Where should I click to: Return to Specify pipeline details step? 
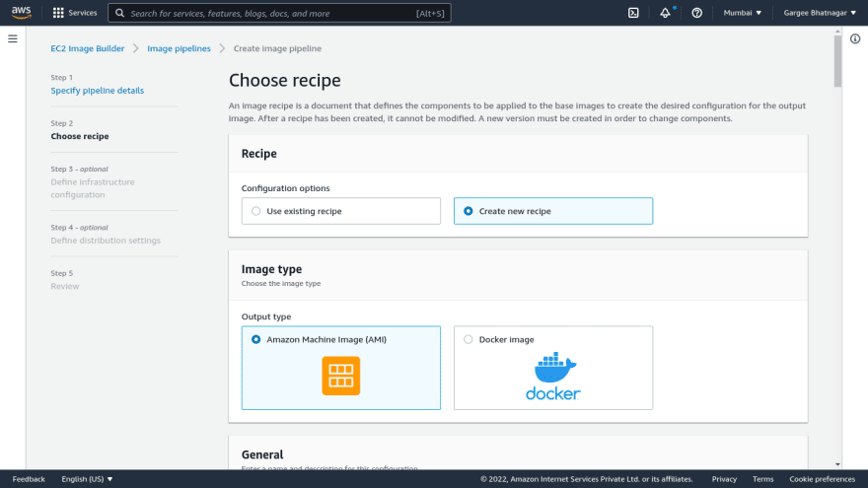point(98,90)
